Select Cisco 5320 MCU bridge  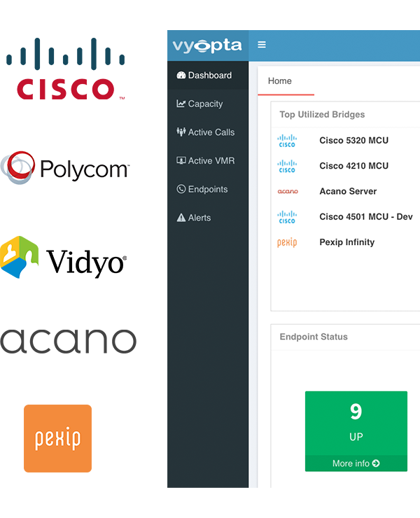tap(354, 141)
